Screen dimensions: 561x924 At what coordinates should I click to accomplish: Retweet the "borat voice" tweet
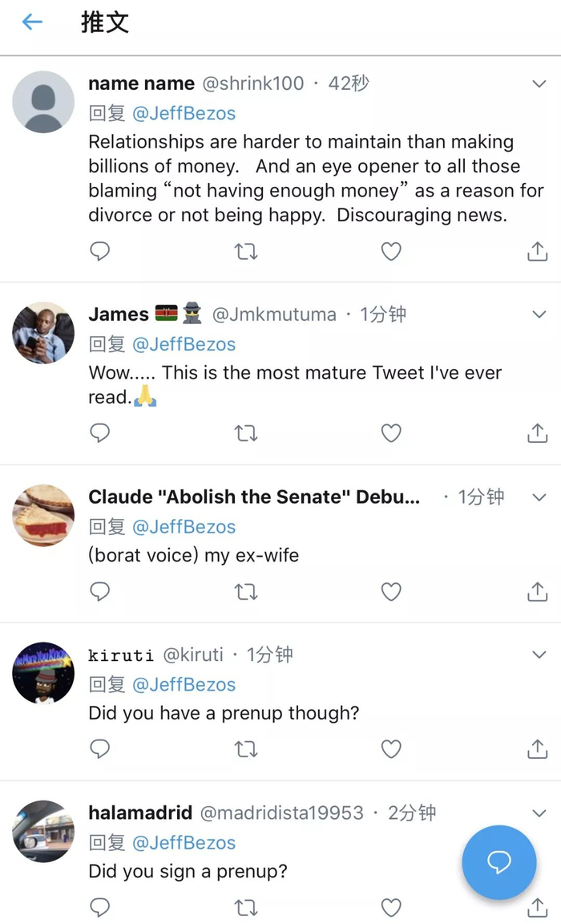click(x=245, y=592)
